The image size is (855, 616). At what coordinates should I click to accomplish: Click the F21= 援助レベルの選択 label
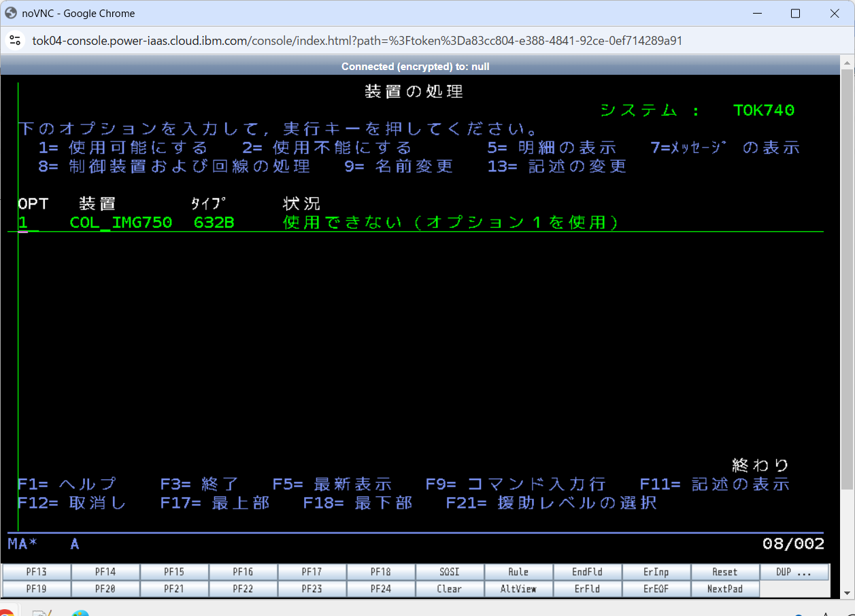pyautogui.click(x=552, y=503)
